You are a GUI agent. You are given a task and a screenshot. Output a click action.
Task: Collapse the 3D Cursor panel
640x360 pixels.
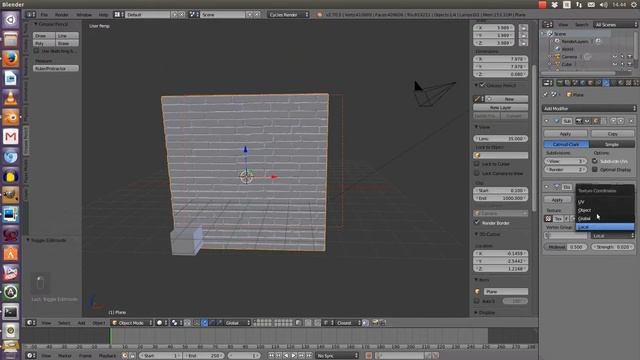pos(476,234)
